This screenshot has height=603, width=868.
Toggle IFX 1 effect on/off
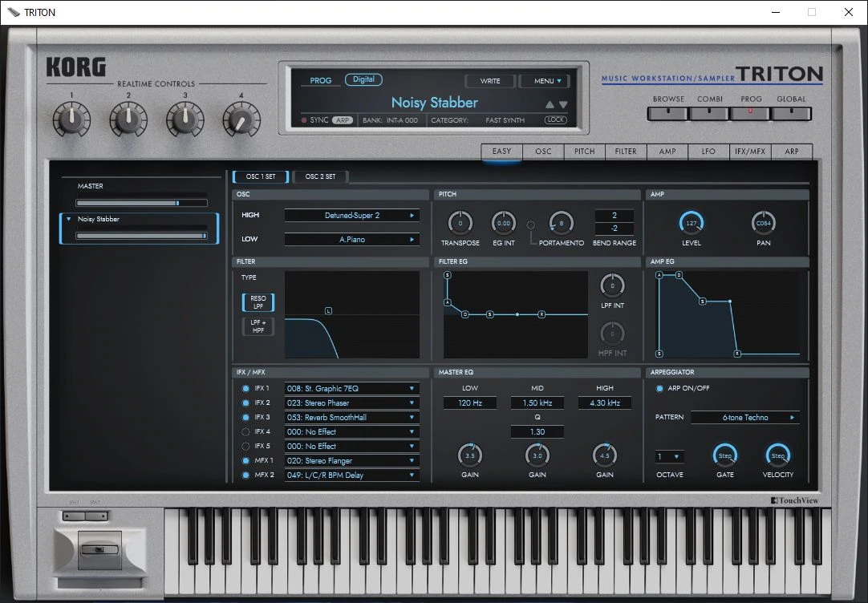click(x=245, y=389)
